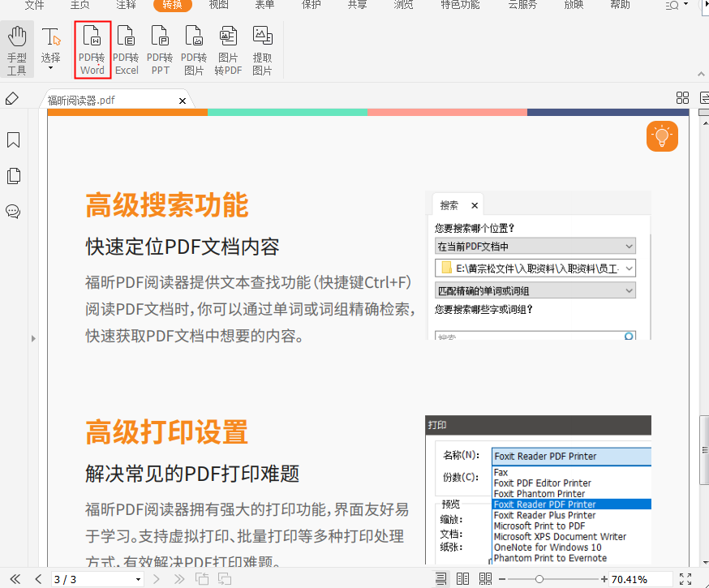
Task: Toggle single page view mode
Action: pos(440,578)
